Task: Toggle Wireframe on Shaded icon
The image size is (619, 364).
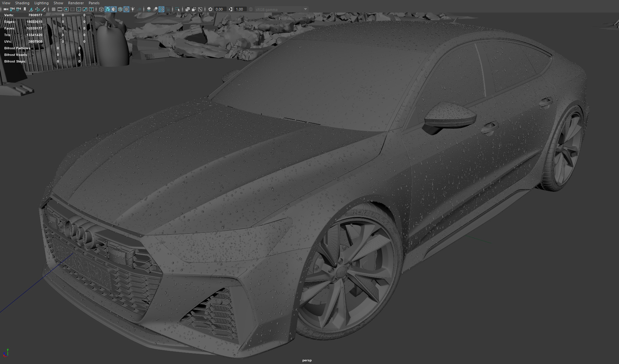Action: pyautogui.click(x=120, y=9)
